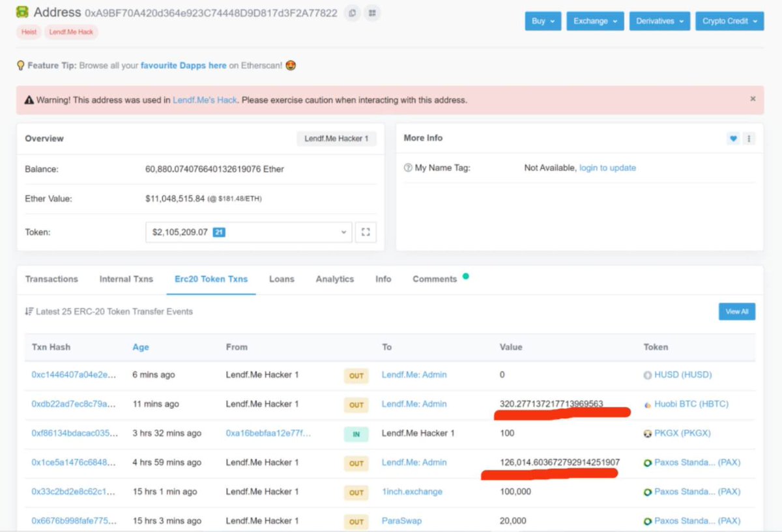
Task: Click the OUT badge on HUSD row
Action: (356, 376)
